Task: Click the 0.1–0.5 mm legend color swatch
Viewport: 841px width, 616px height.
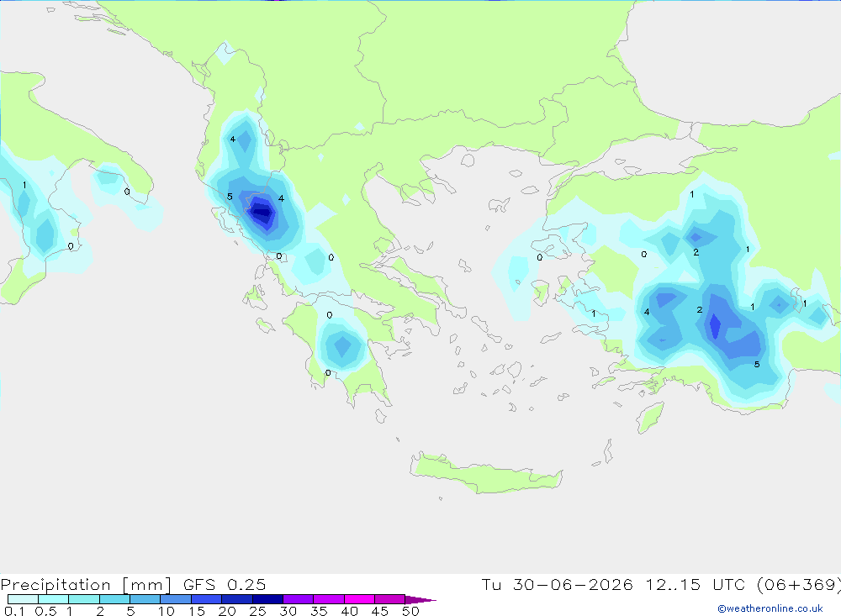Action: click(23, 599)
